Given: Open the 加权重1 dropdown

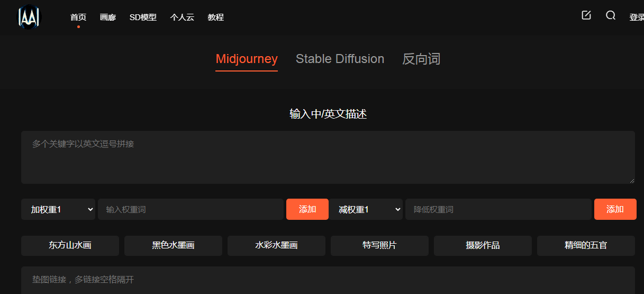Looking at the screenshot, I should 58,209.
